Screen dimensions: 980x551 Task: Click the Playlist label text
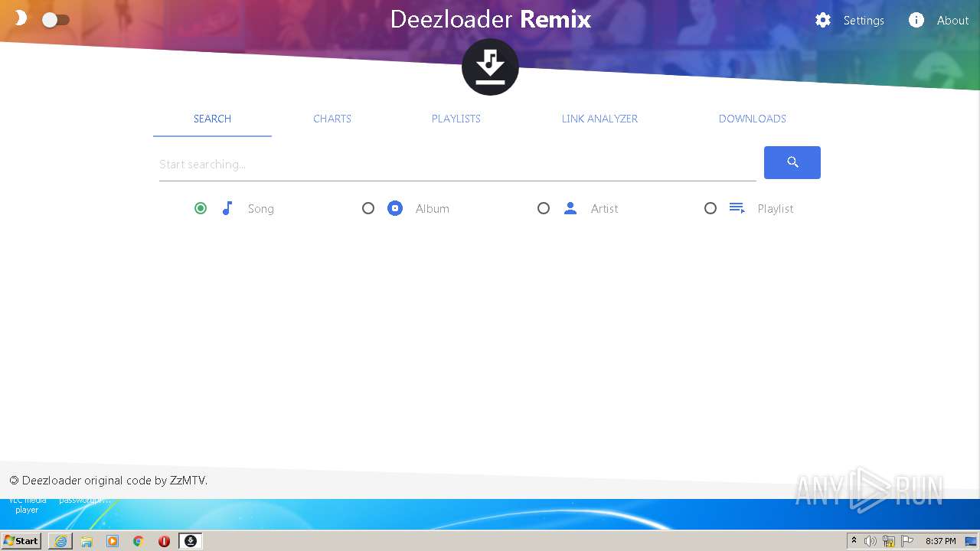[x=776, y=209]
